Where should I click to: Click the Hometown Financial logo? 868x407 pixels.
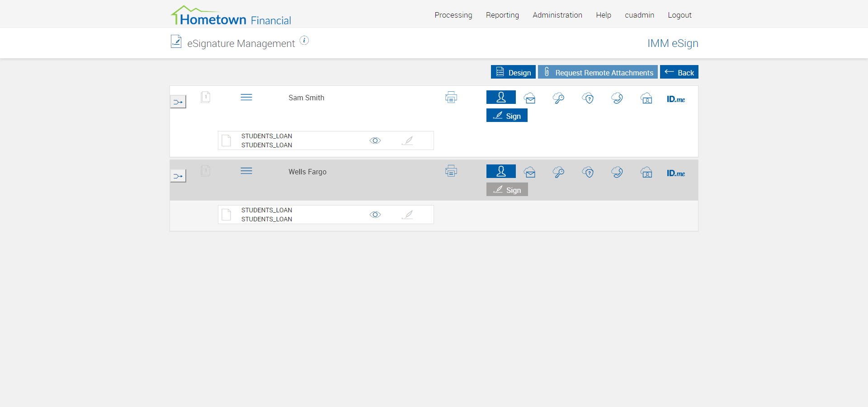(231, 15)
